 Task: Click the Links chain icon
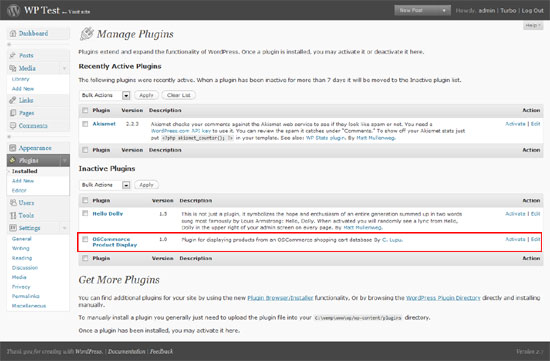(13, 100)
